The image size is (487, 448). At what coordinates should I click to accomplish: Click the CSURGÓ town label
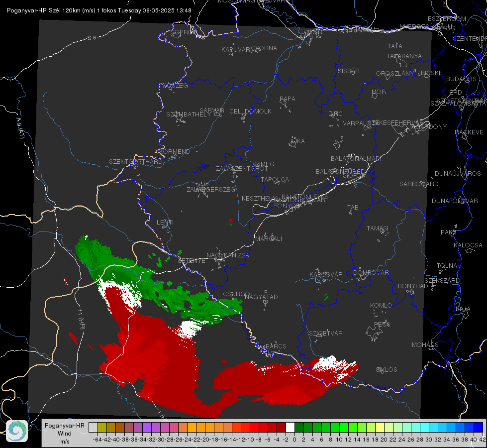236,294
